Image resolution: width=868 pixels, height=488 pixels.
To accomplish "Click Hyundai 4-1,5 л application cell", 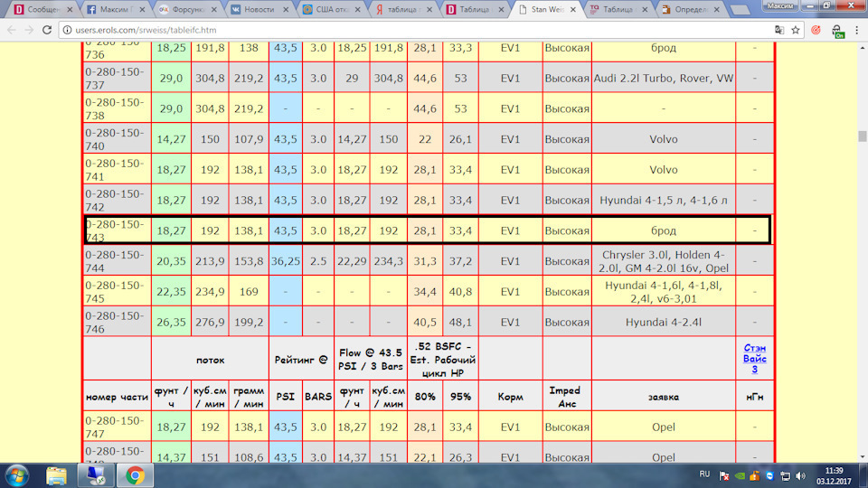I will point(663,201).
